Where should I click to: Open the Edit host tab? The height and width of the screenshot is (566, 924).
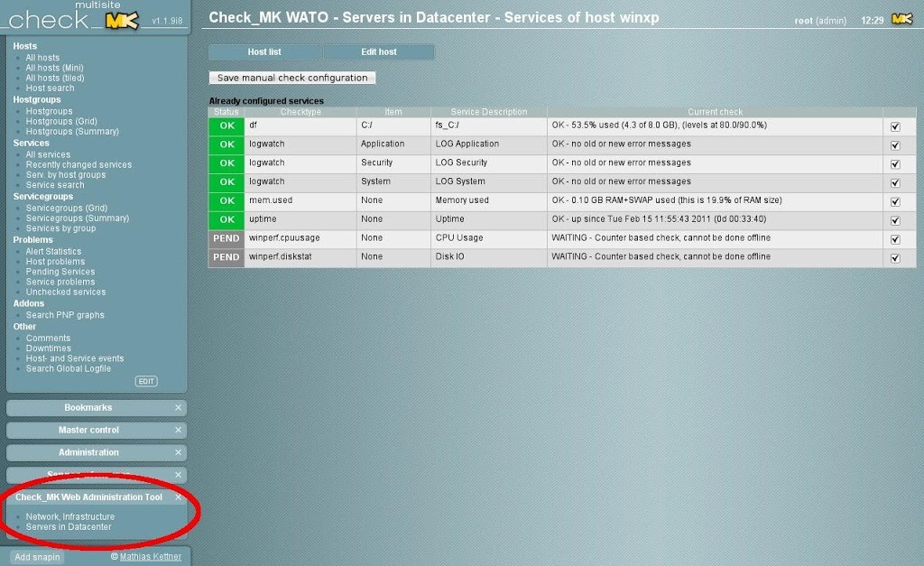(379, 52)
